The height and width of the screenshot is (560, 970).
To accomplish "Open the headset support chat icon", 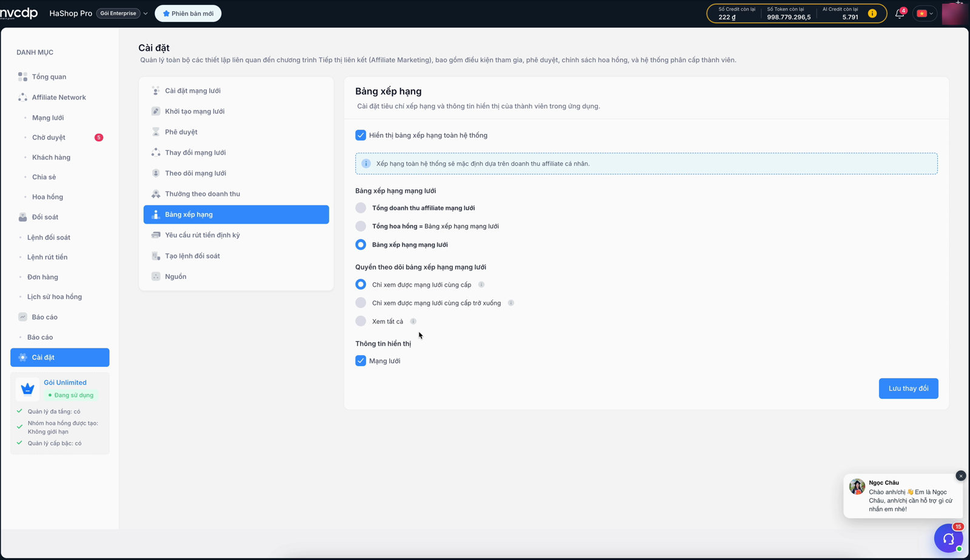I will pyautogui.click(x=949, y=538).
